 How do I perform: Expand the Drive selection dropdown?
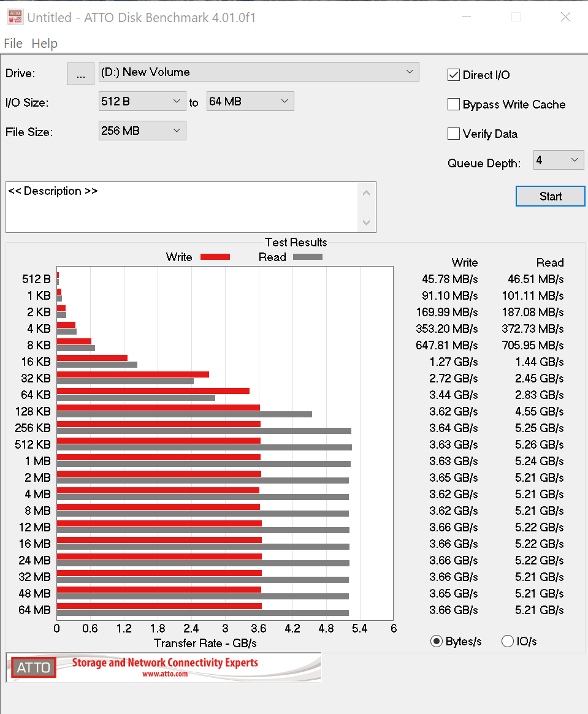pos(259,72)
